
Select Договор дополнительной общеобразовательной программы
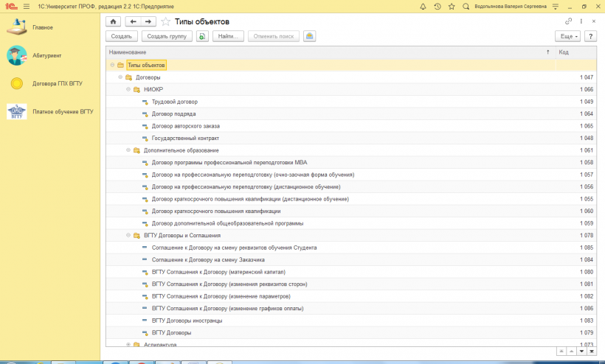click(x=351, y=223)
